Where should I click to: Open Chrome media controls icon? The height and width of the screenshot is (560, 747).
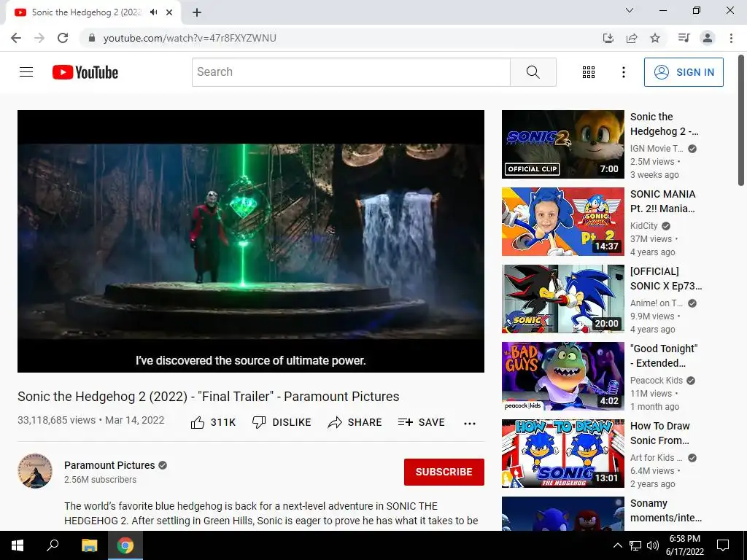click(684, 38)
